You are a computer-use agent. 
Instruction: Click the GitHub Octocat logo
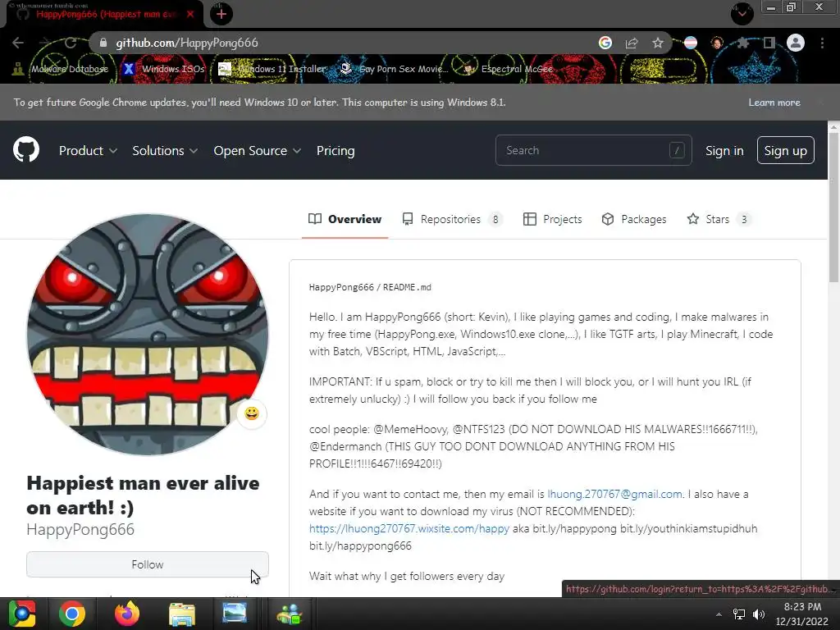[26, 149]
